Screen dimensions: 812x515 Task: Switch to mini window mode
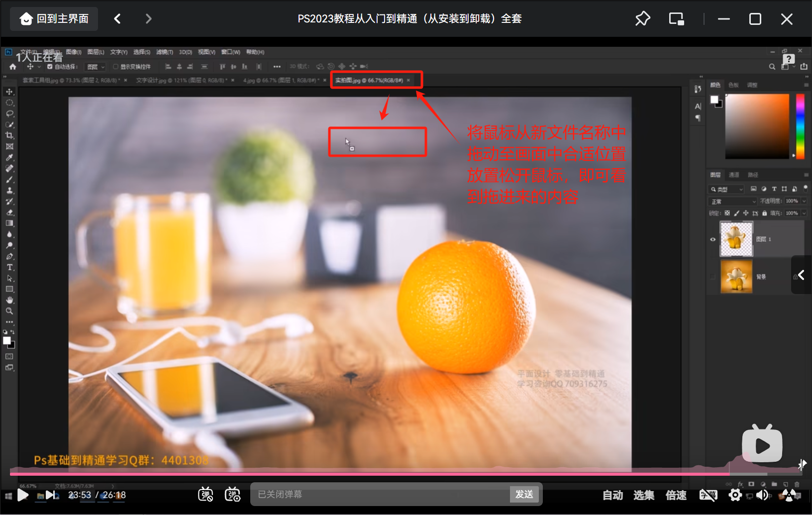(x=676, y=19)
